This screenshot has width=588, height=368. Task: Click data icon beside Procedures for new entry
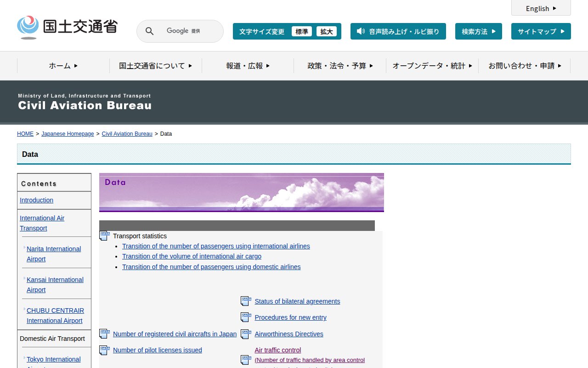[246, 317]
